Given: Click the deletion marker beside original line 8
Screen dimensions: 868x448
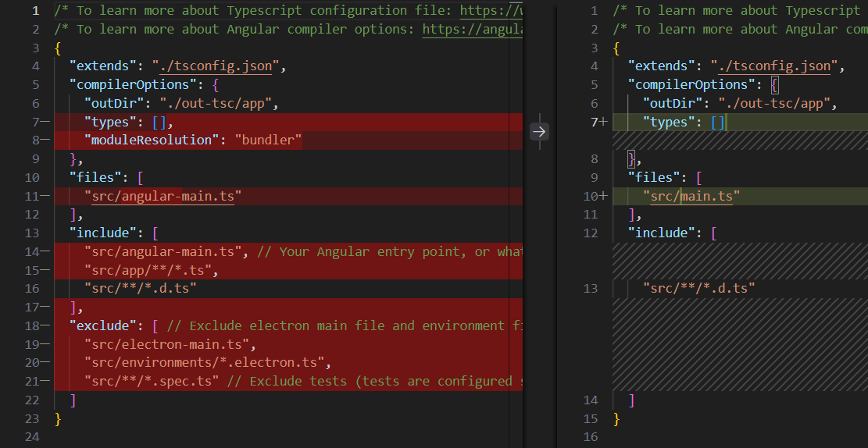Looking at the screenshot, I should [45, 140].
